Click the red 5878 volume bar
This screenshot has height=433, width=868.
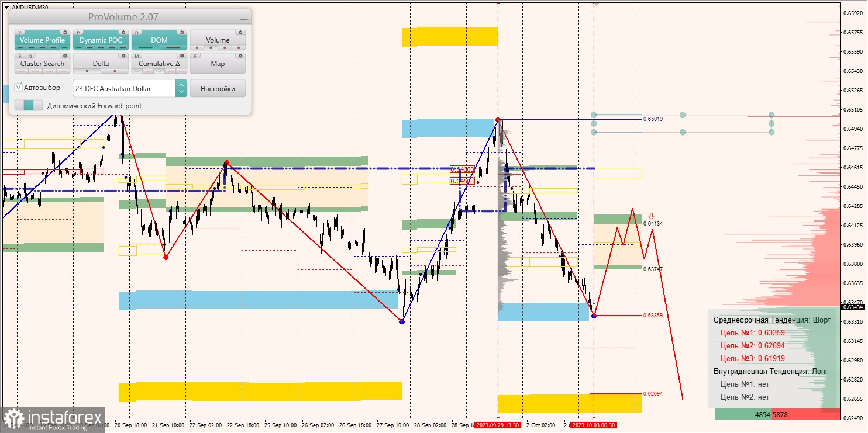[x=805, y=414]
